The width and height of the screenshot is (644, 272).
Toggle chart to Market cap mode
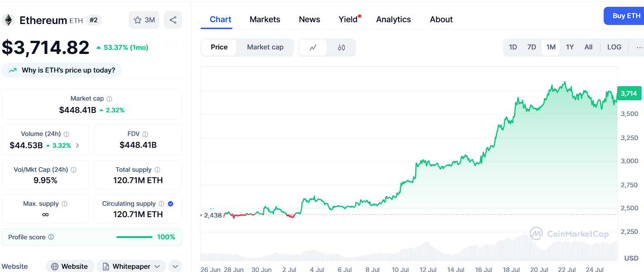point(265,47)
